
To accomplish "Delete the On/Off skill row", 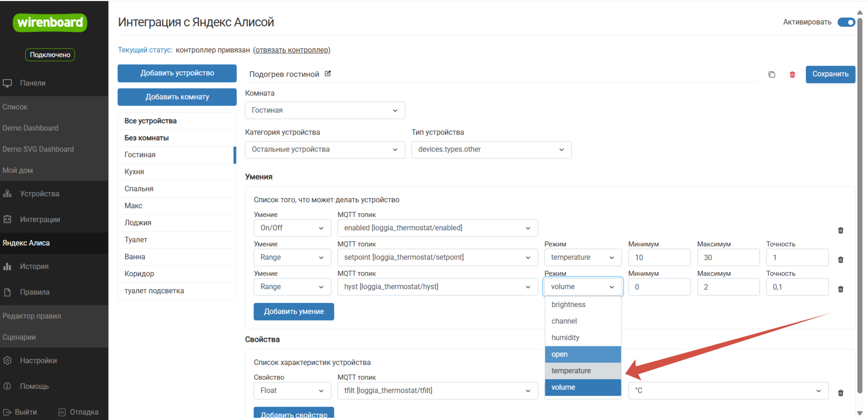I will click(841, 230).
